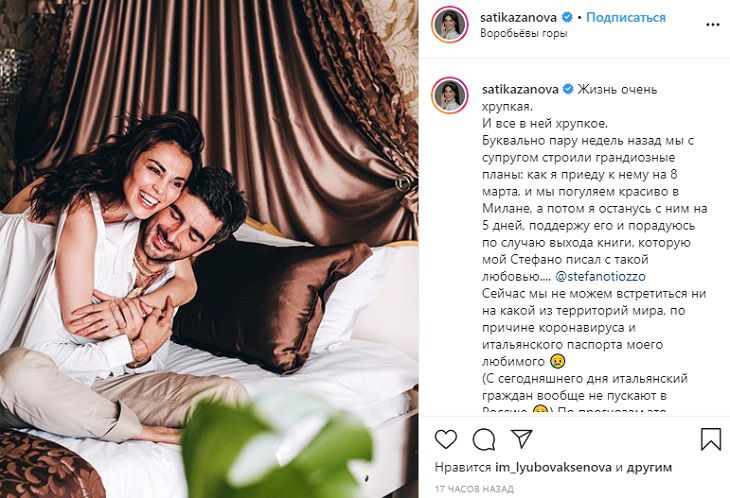Open comments via speech bubble icon
Viewport: 730px width, 498px height.
point(484,439)
